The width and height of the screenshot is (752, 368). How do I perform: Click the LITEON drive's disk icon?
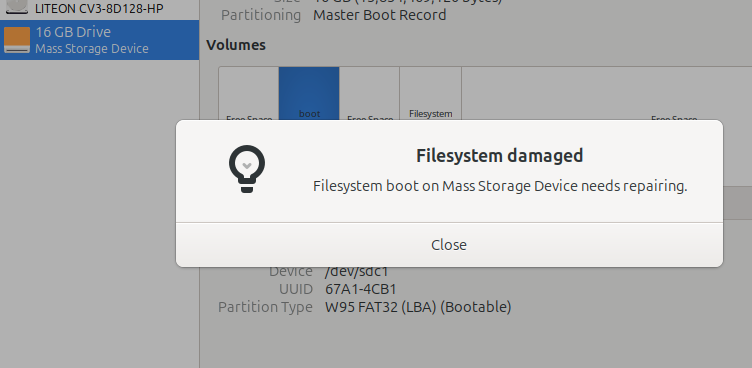click(17, 6)
